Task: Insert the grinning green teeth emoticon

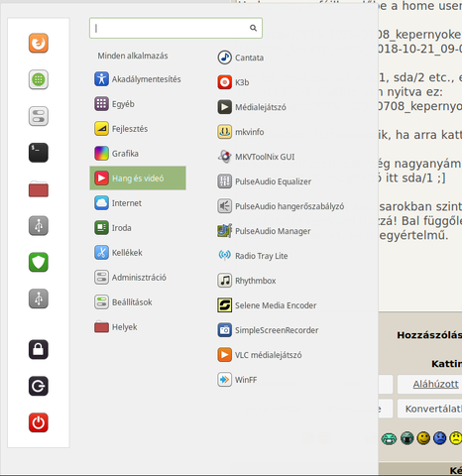Action: pos(389,439)
